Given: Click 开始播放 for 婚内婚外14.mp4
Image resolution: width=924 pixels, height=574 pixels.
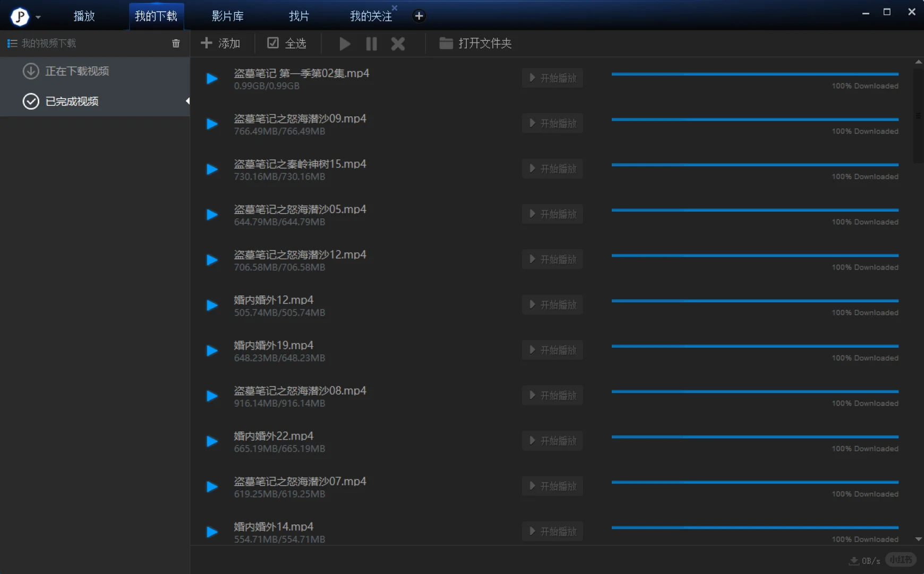Looking at the screenshot, I should tap(552, 531).
